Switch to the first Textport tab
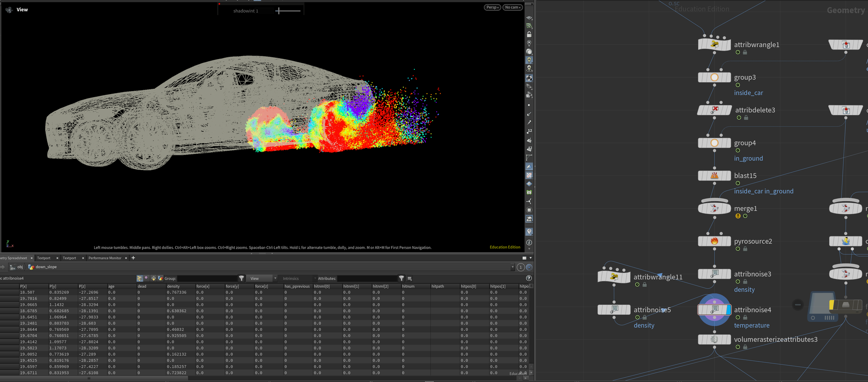This screenshot has width=868, height=382. [x=44, y=258]
